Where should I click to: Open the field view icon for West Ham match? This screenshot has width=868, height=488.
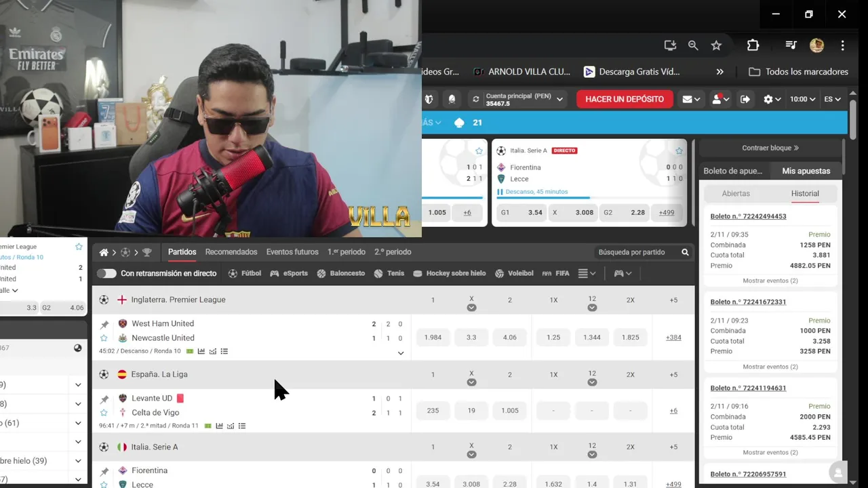(190, 351)
